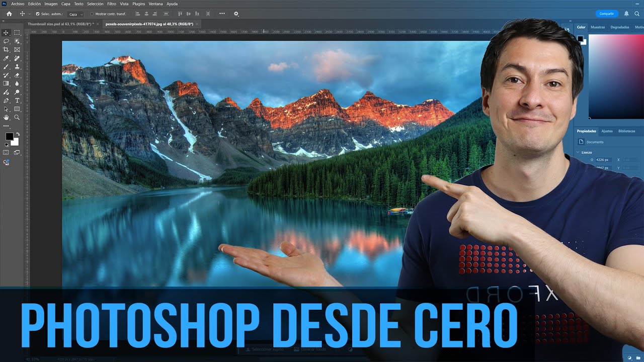This screenshot has width=644, height=362.
Task: Switch to the Thumbnail size.psd tab
Action: tap(61, 24)
